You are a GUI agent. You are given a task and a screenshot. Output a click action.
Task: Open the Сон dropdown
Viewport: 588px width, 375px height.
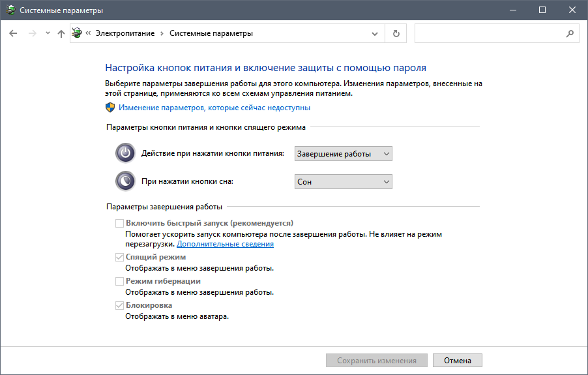point(343,182)
